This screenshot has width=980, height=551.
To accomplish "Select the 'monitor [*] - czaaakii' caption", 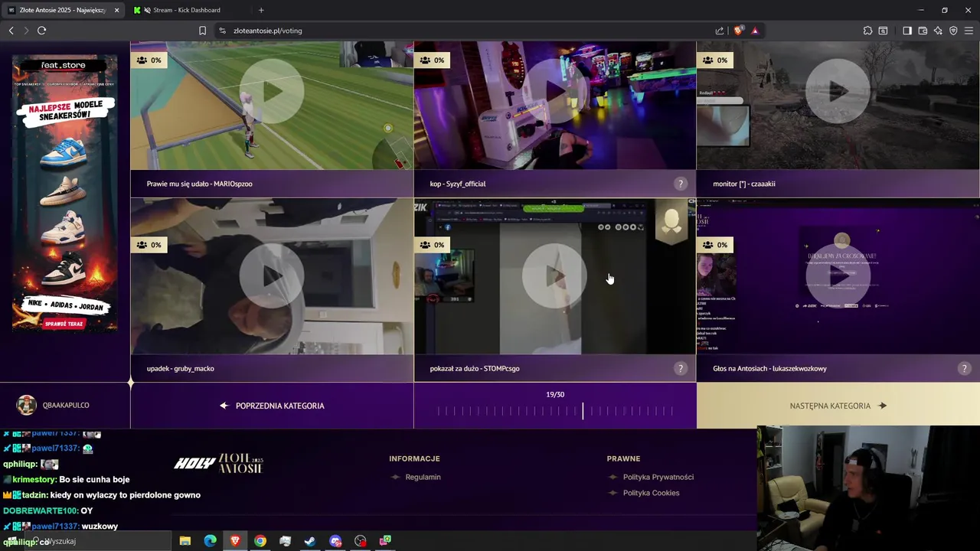I will pos(744,184).
